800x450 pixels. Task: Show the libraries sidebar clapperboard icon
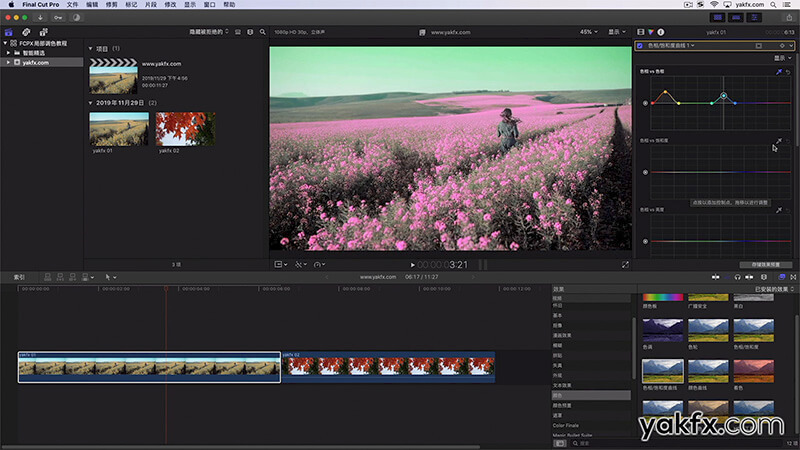pos(9,32)
